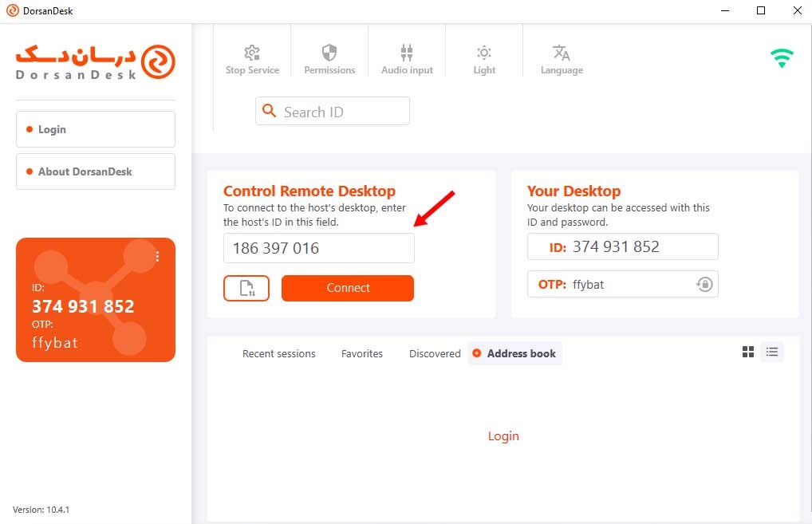Open the Discovered tab
The height and width of the screenshot is (524, 812).
pos(435,353)
